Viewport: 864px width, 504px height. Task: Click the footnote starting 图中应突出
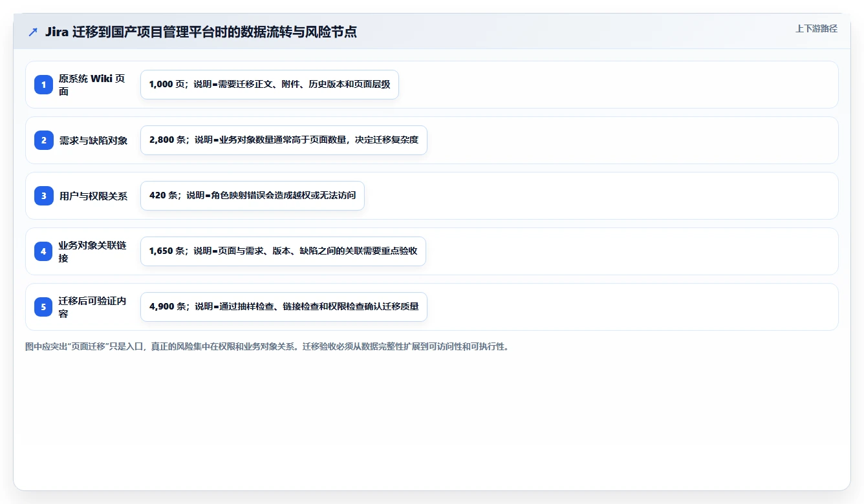coord(267,347)
